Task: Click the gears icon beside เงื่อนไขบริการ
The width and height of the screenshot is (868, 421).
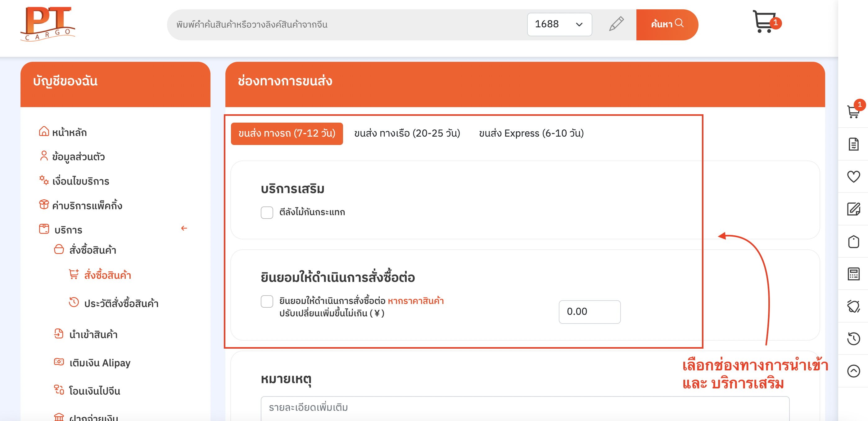Action: pyautogui.click(x=44, y=180)
